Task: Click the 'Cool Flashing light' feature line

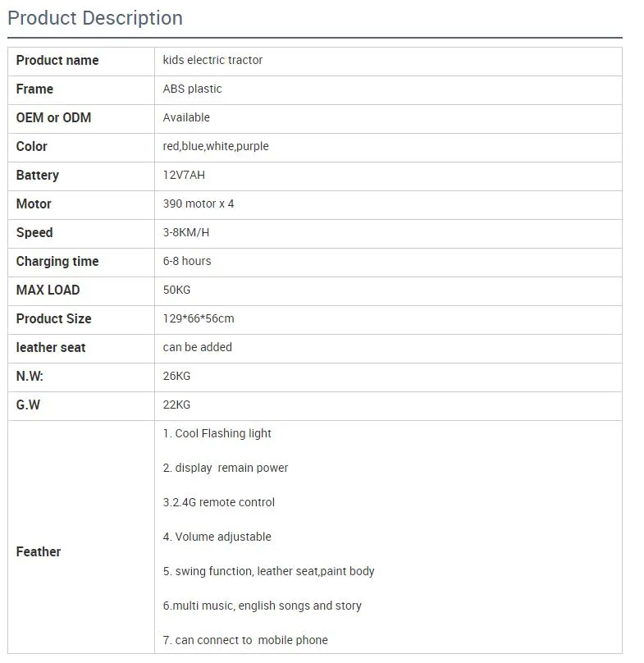Action: 217,433
